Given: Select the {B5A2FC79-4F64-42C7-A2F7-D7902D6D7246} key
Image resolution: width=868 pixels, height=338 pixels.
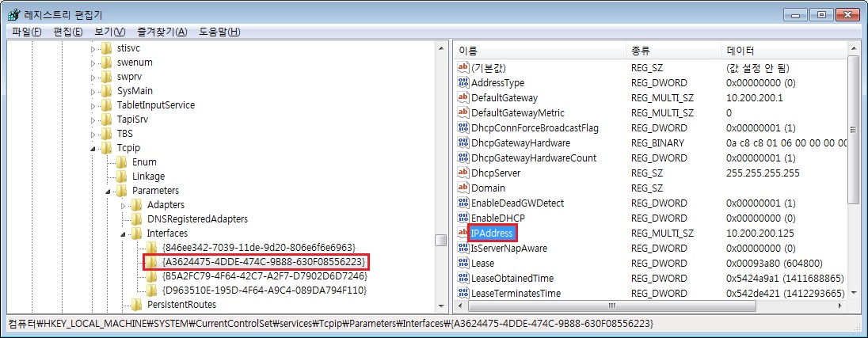Looking at the screenshot, I should [x=265, y=275].
